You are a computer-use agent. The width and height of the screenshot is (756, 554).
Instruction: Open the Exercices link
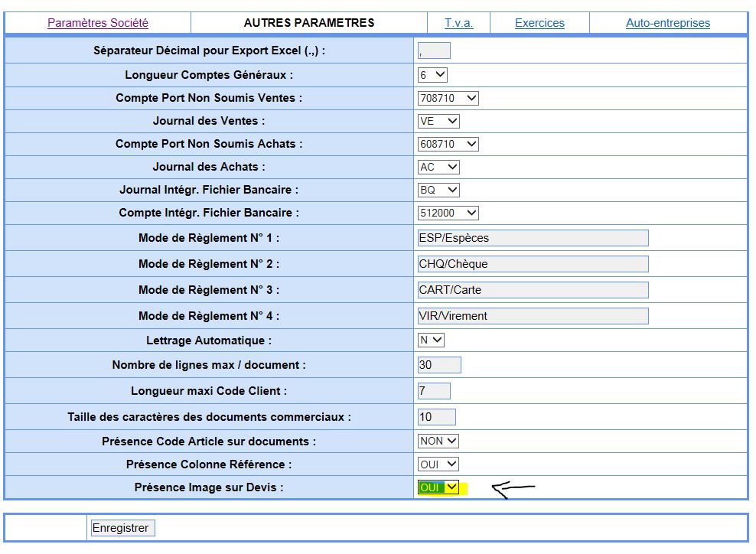pyautogui.click(x=539, y=23)
